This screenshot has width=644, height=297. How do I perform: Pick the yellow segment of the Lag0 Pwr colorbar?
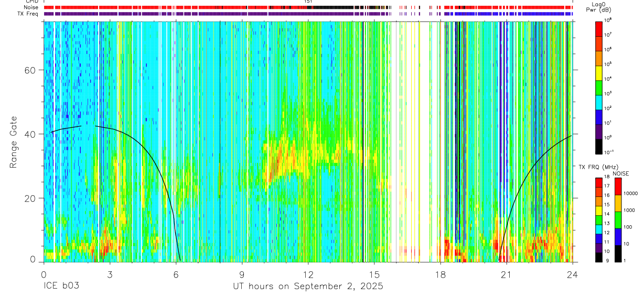(x=599, y=72)
